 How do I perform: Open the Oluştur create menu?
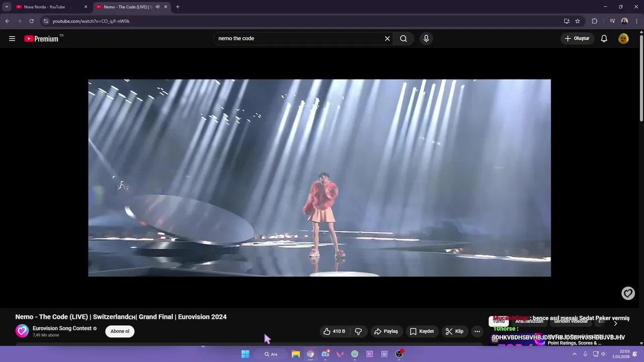(x=578, y=39)
